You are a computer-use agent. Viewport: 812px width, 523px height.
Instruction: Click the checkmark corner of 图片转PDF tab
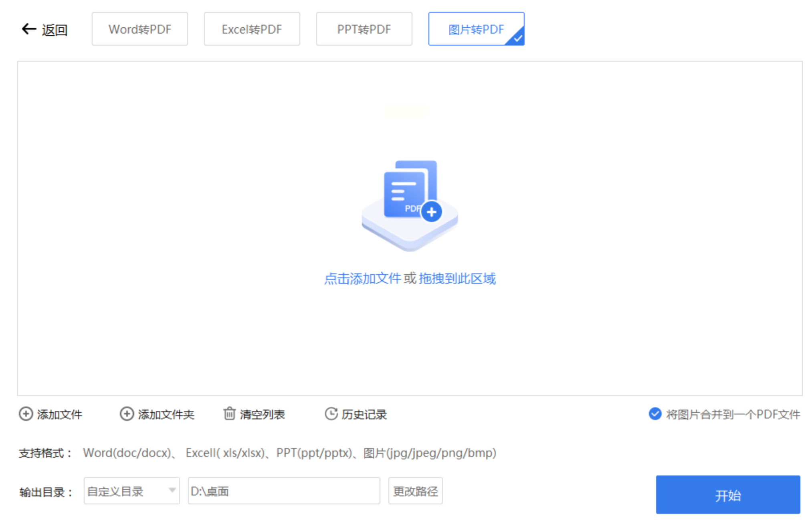(517, 39)
